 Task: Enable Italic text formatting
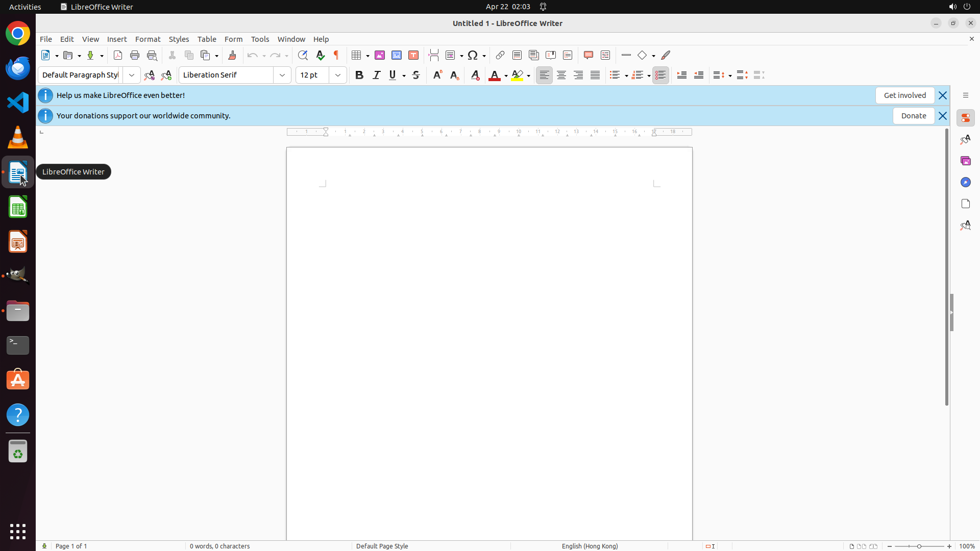(x=376, y=75)
